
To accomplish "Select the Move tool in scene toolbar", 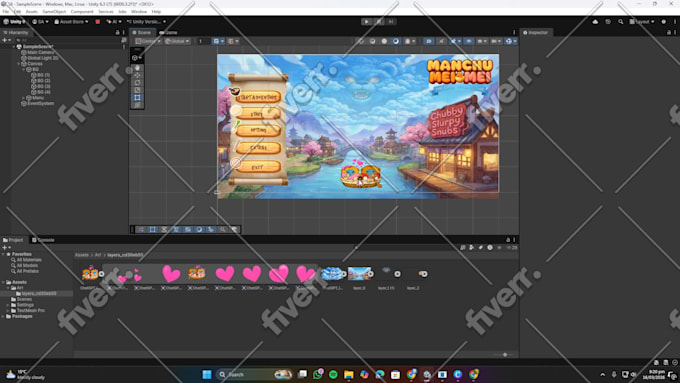I will (x=137, y=75).
